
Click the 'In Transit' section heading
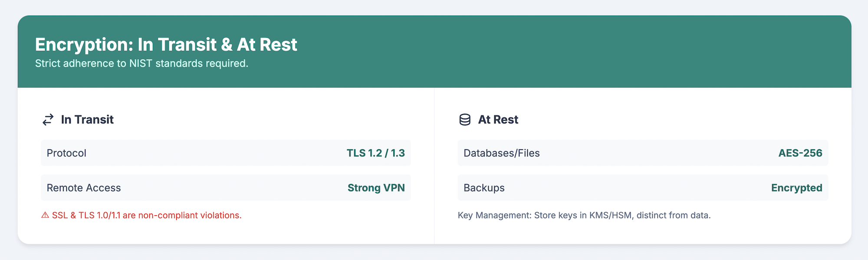(87, 119)
